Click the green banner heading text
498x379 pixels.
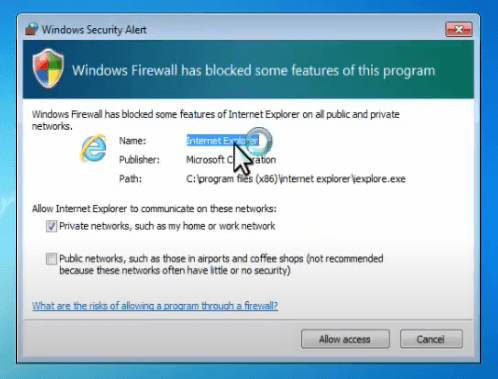point(253,71)
